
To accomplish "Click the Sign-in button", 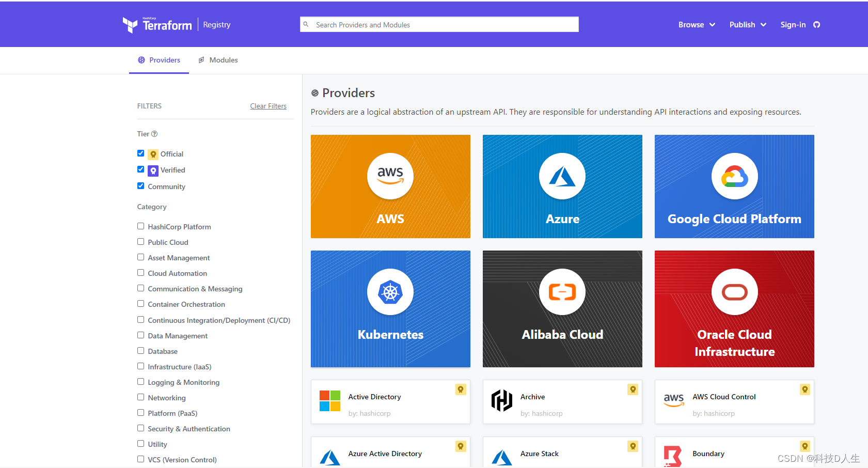I will coord(793,24).
